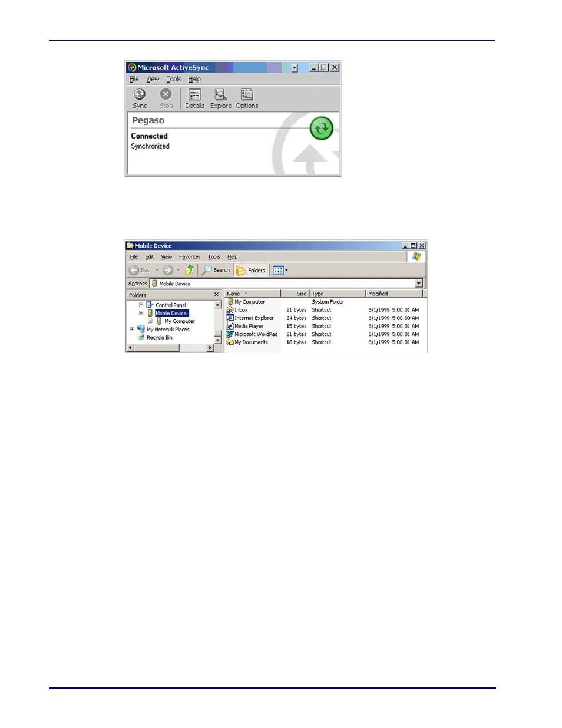Open the File menu in Mobile Device
Image resolution: width=562 pixels, height=728 pixels.
pos(134,257)
